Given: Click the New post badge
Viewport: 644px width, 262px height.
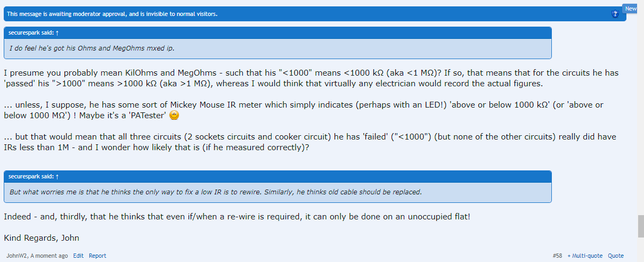Looking at the screenshot, I should click(631, 9).
